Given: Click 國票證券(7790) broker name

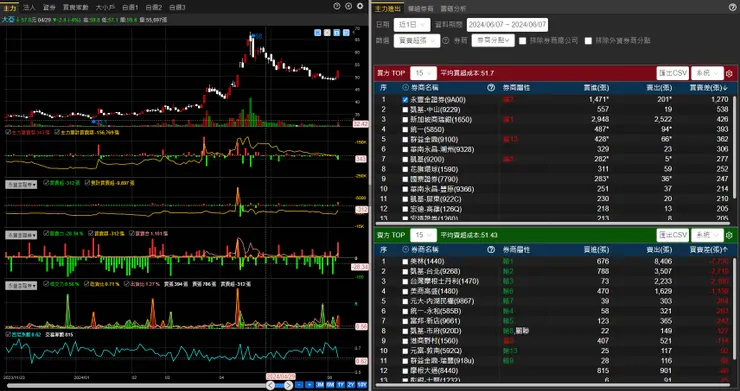Looking at the screenshot, I should pos(434,179).
